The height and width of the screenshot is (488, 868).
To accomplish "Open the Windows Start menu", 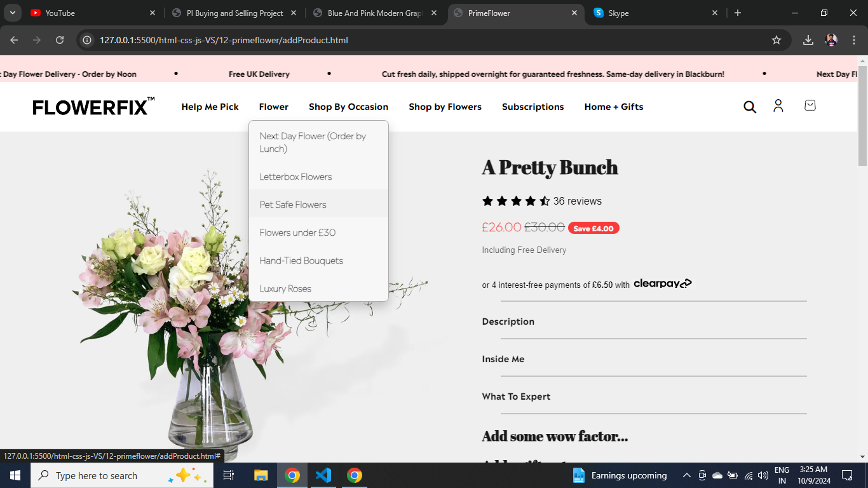I will (15, 475).
